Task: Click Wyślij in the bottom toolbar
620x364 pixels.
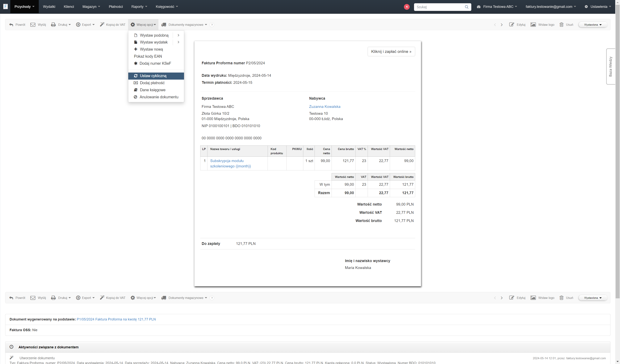Action: [x=38, y=298]
